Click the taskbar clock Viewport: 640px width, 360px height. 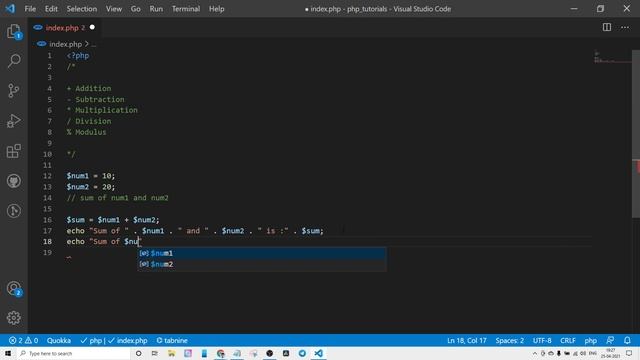611,353
